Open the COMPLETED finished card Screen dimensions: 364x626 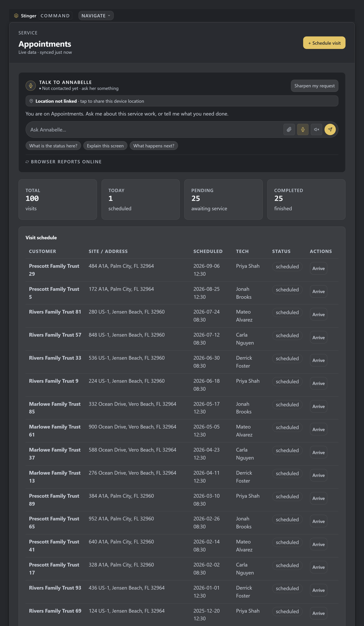pos(306,199)
